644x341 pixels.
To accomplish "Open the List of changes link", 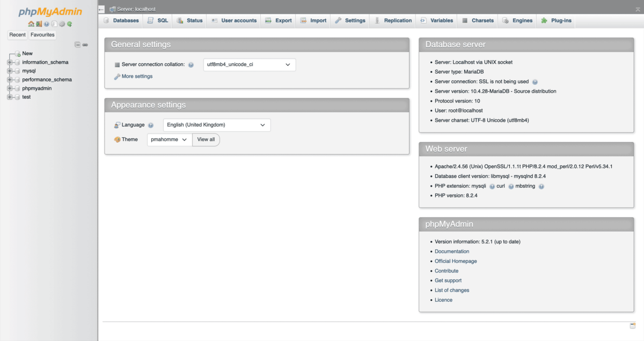I will [451, 290].
